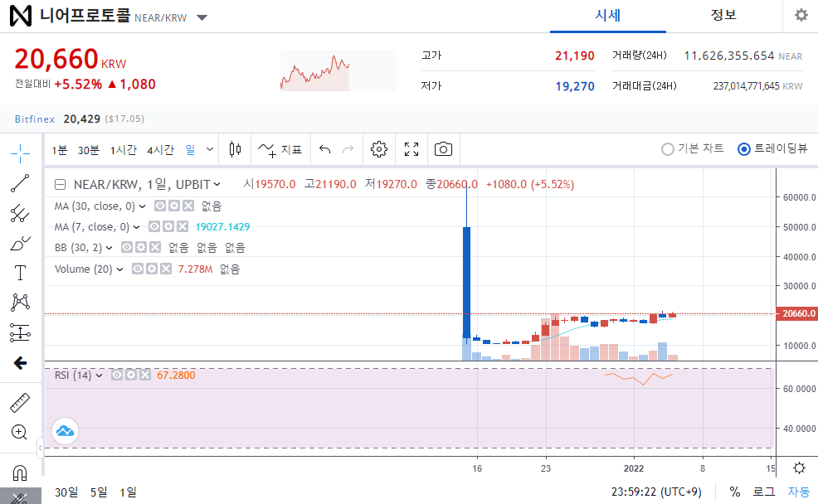Image resolution: width=818 pixels, height=504 pixels.
Task: Toggle the magnet mode icon
Action: click(x=20, y=472)
